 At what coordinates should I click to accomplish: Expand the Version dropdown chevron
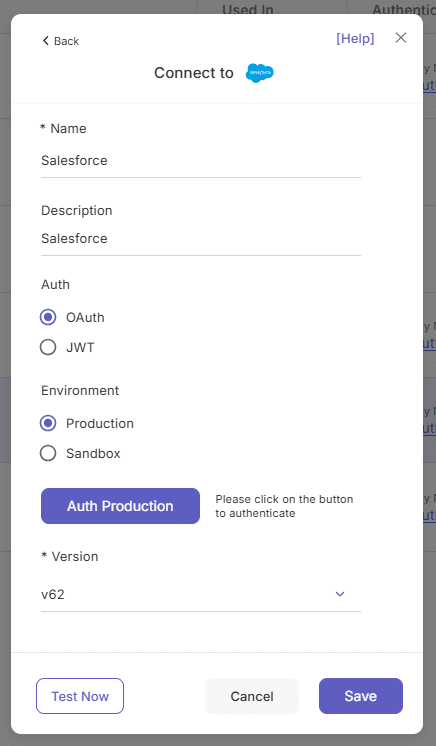tap(340, 594)
